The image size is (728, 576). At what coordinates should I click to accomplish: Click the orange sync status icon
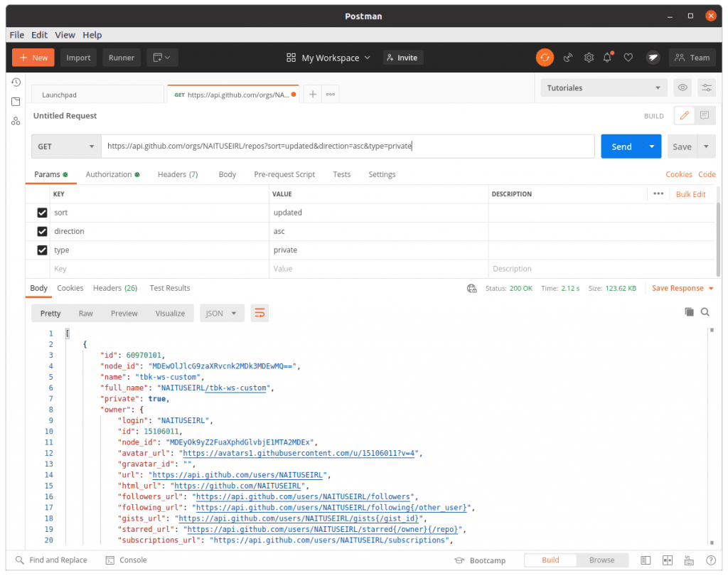tap(545, 58)
